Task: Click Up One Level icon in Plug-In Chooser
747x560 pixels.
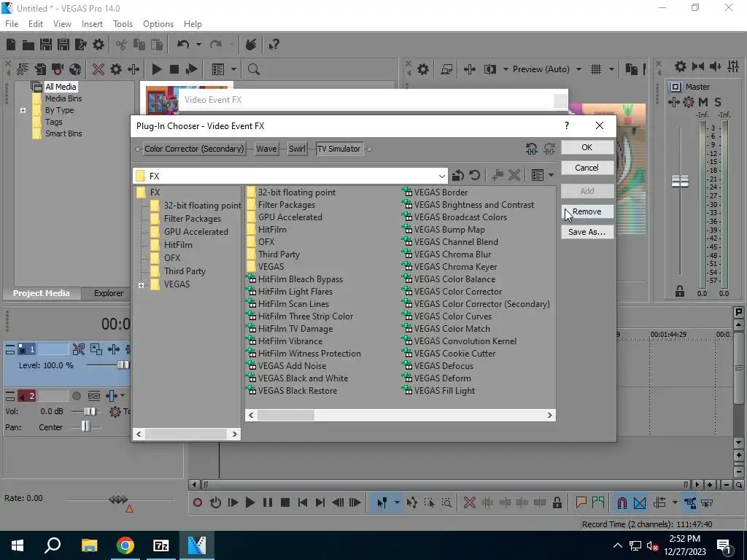Action: (458, 176)
